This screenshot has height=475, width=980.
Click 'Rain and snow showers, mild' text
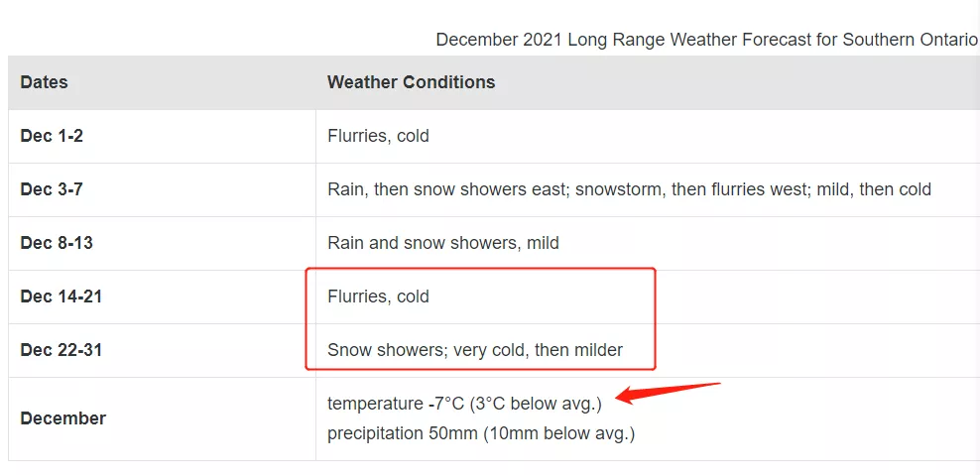(x=443, y=243)
